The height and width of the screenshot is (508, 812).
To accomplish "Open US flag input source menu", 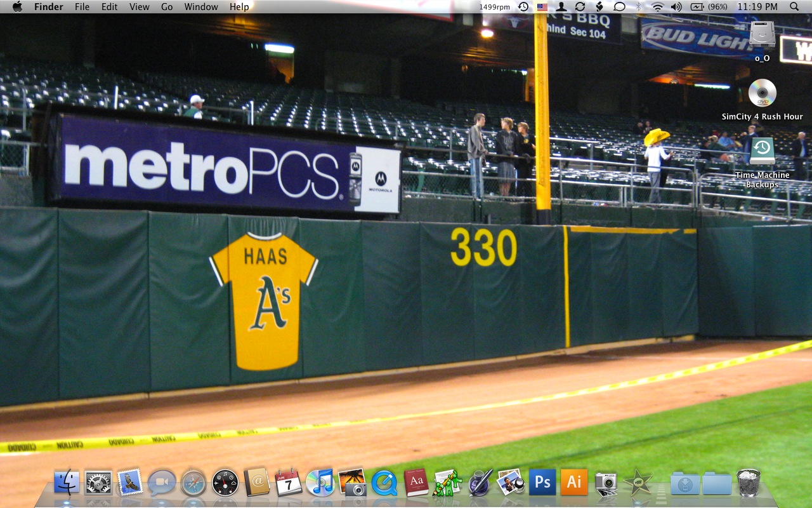I will pyautogui.click(x=542, y=7).
